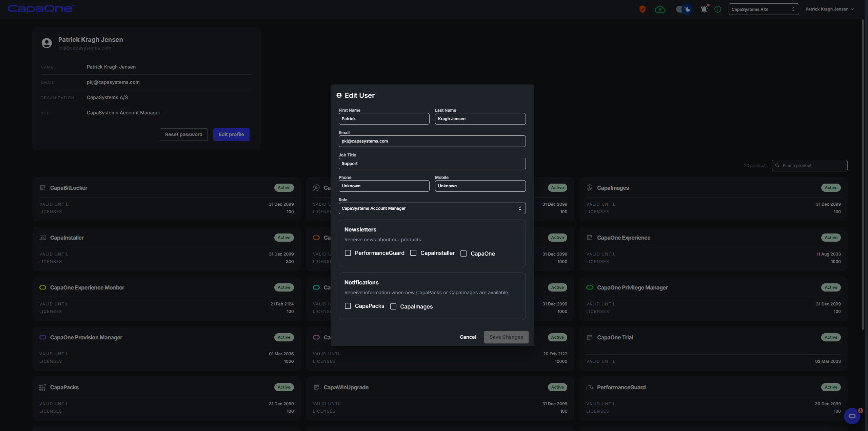Open the CapaWinUpgrade product title
Screen dimensions: 868x431
pyautogui.click(x=346, y=387)
